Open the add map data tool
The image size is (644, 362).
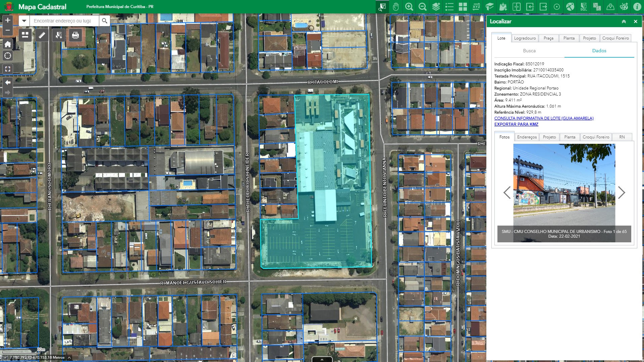pyautogui.click(x=503, y=7)
